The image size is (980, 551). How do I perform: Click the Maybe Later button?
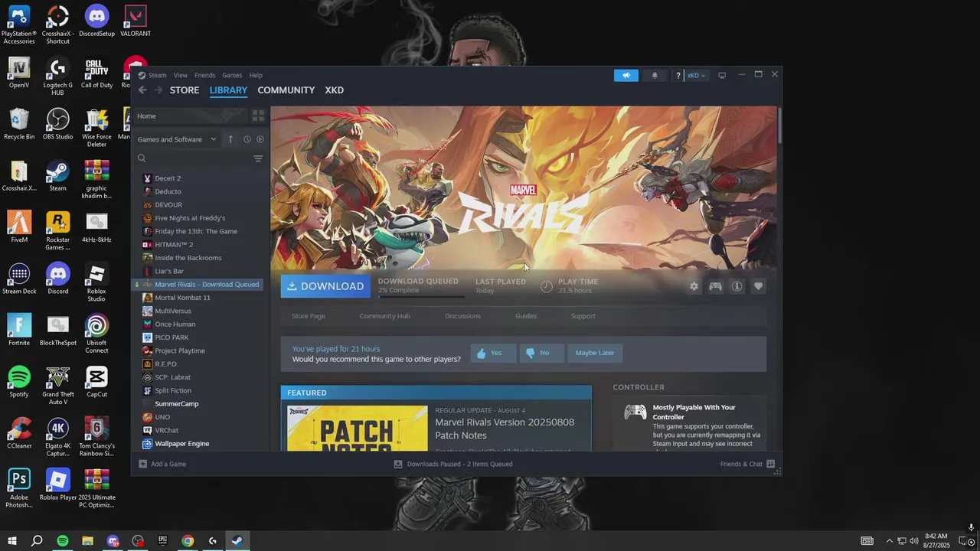(x=595, y=353)
